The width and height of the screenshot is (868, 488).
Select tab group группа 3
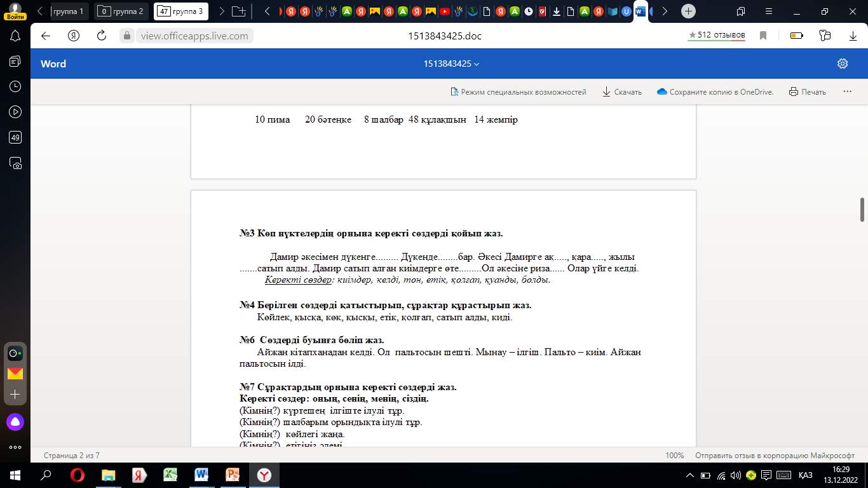tap(181, 11)
